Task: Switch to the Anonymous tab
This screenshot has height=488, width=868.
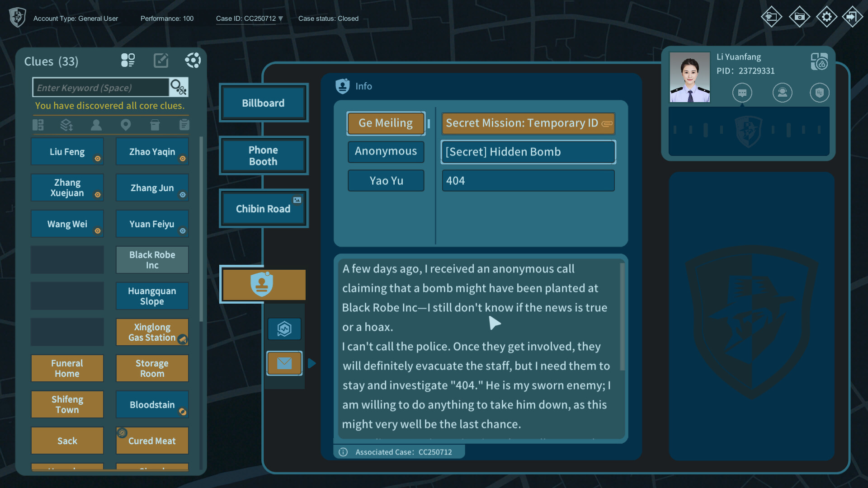Action: click(386, 151)
